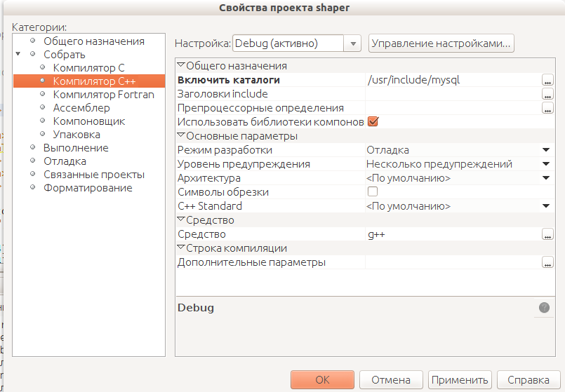565x392 pixels.
Task: Open the C++ Standard dropdown
Action: point(545,206)
